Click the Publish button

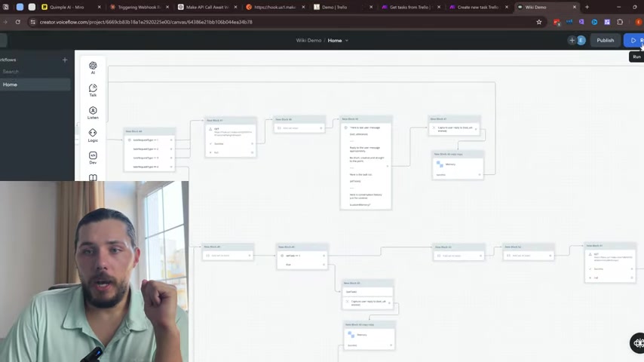[x=605, y=40]
